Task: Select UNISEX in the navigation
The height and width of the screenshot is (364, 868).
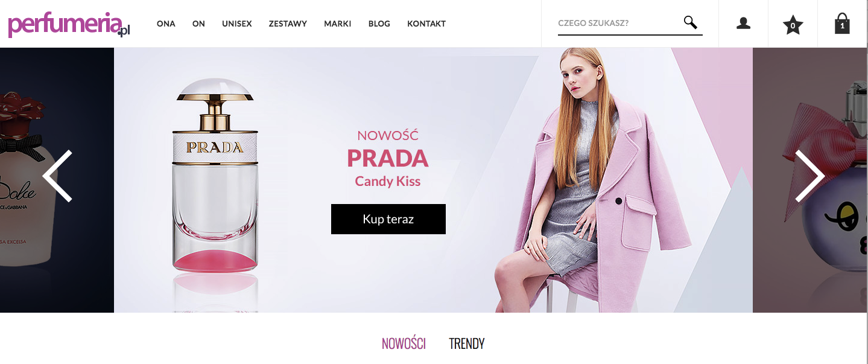Action: 236,24
